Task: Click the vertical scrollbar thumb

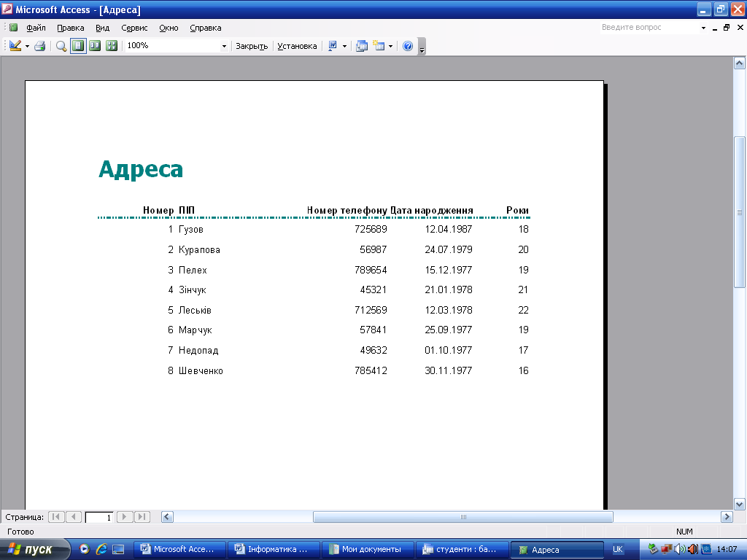Action: pos(740,212)
